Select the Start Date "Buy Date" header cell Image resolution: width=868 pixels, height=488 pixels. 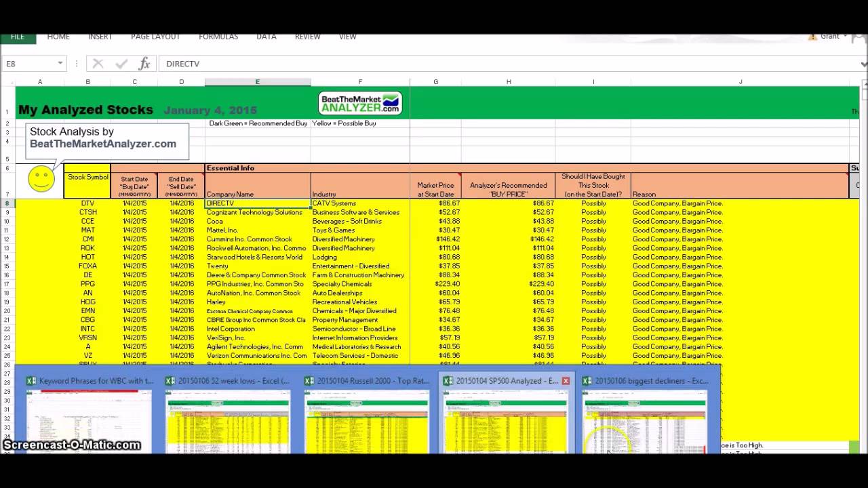[x=134, y=185]
